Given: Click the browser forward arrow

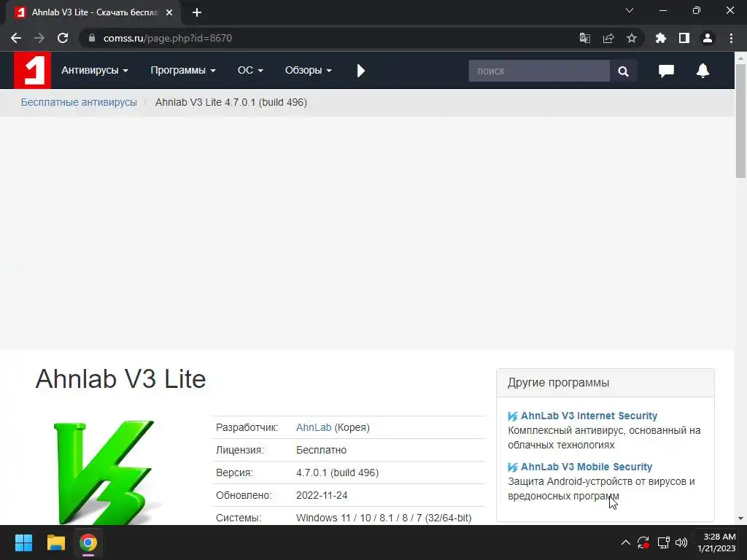Looking at the screenshot, I should (x=39, y=38).
